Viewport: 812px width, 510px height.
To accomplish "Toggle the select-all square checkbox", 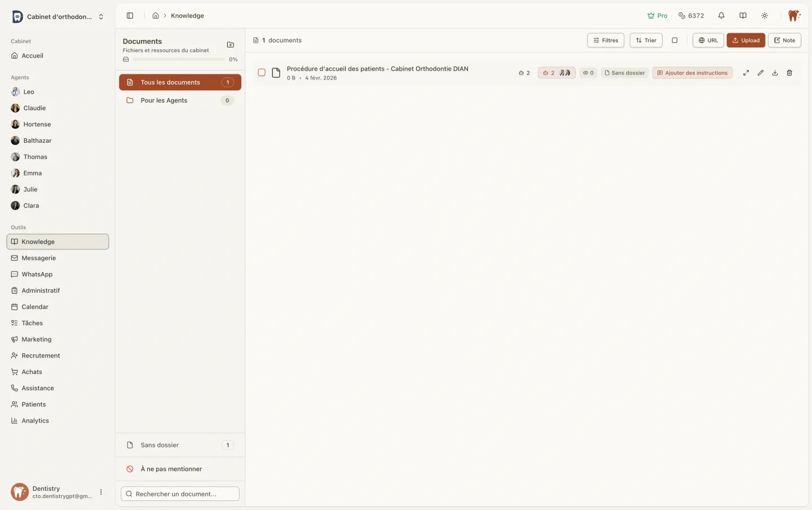I will pos(674,41).
